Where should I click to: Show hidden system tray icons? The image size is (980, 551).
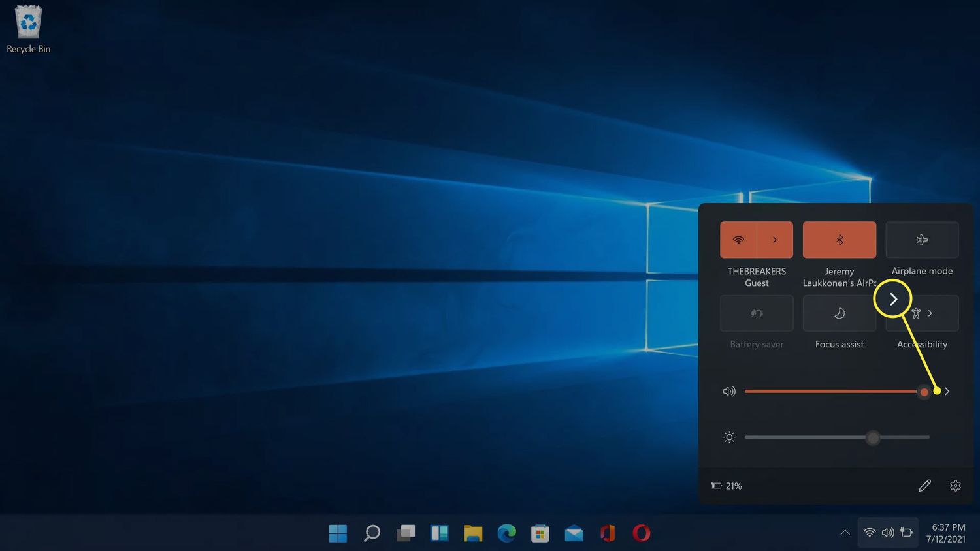click(845, 533)
